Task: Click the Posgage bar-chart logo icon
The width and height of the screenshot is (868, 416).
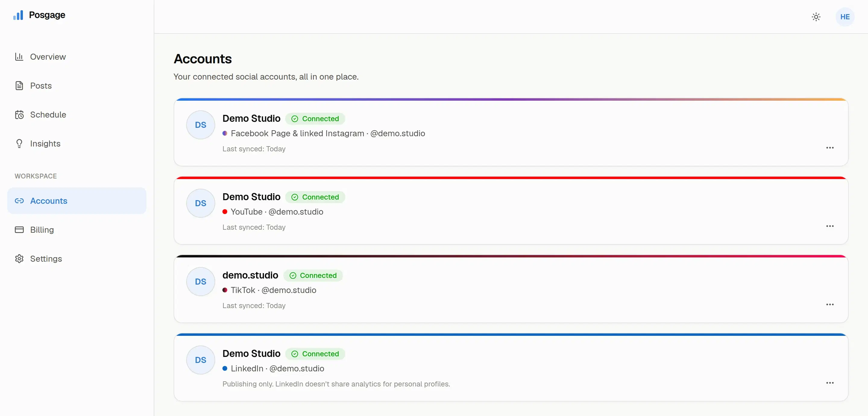Action: point(18,15)
